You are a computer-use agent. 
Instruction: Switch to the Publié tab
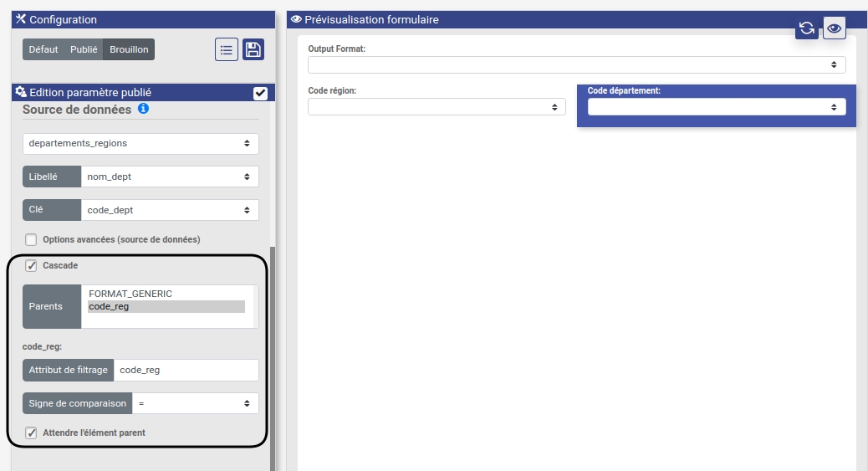click(84, 49)
